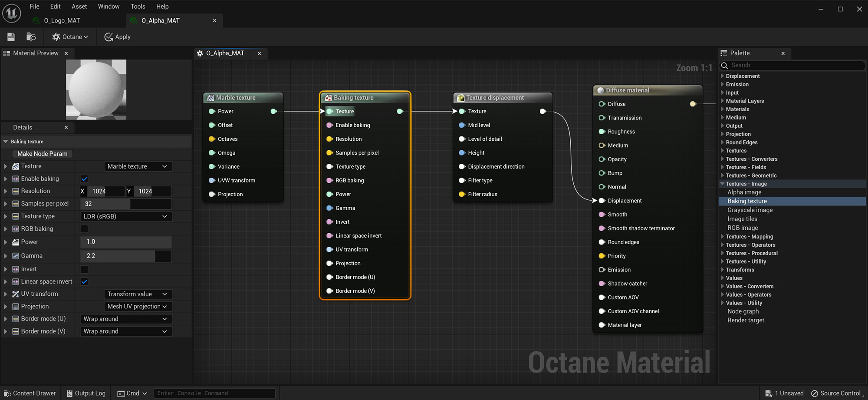Click the Palette search magnifier icon
Image resolution: width=868 pixels, height=400 pixels.
tap(724, 65)
